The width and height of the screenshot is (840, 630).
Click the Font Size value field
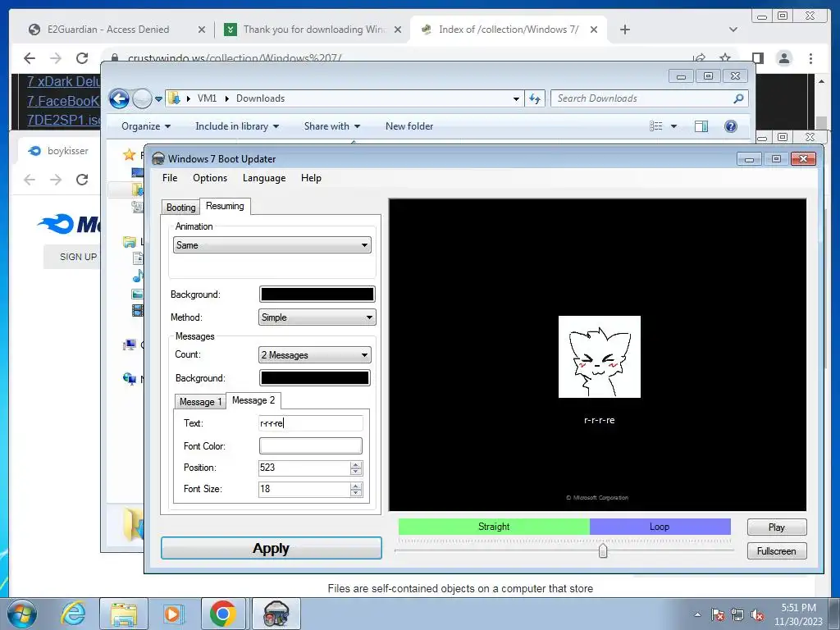(304, 489)
